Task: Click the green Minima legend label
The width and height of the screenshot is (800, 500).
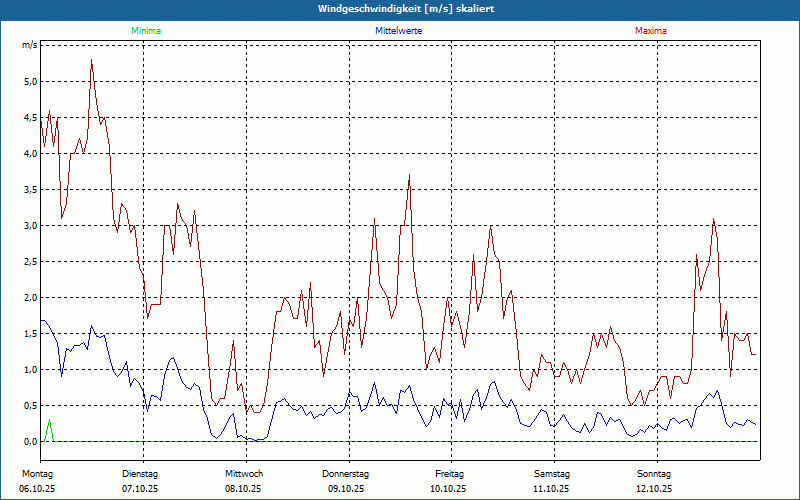Action: tap(146, 31)
